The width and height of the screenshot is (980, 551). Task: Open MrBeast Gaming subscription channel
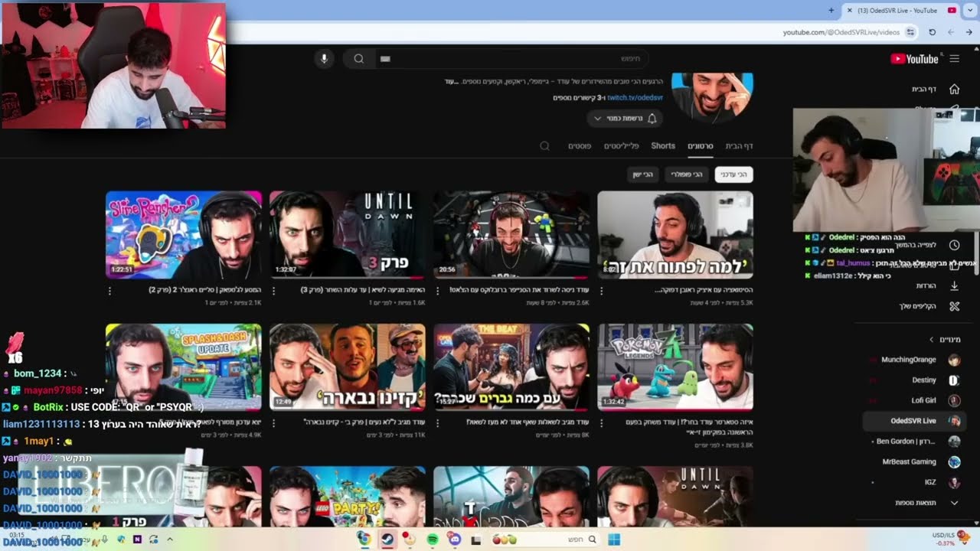pyautogui.click(x=915, y=461)
